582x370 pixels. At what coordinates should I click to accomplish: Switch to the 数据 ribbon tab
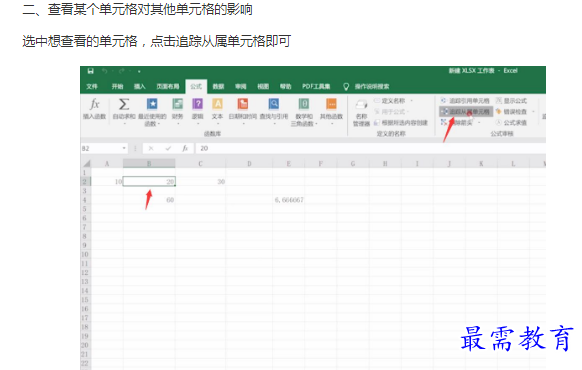click(x=218, y=86)
